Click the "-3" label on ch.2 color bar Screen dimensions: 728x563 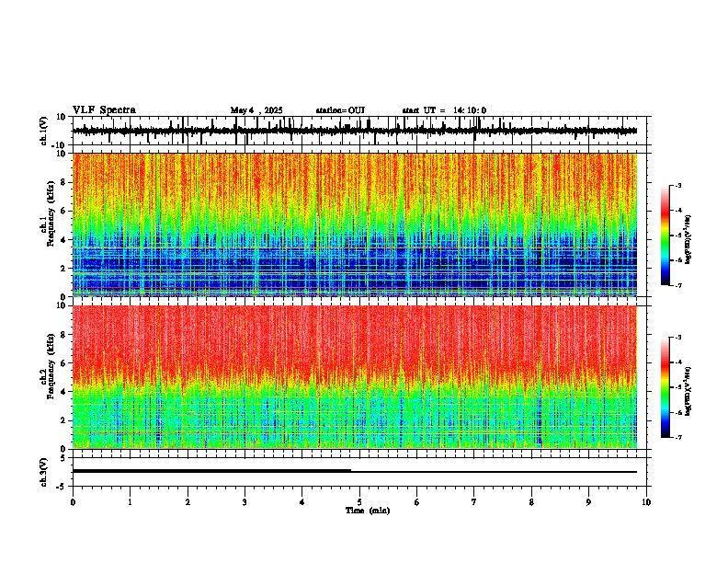[x=677, y=338]
